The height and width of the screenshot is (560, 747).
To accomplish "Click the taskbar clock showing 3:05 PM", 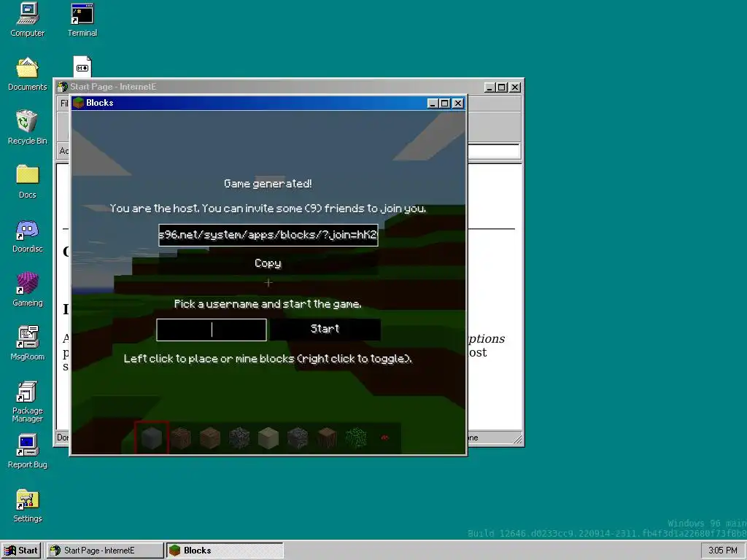I will (x=723, y=551).
